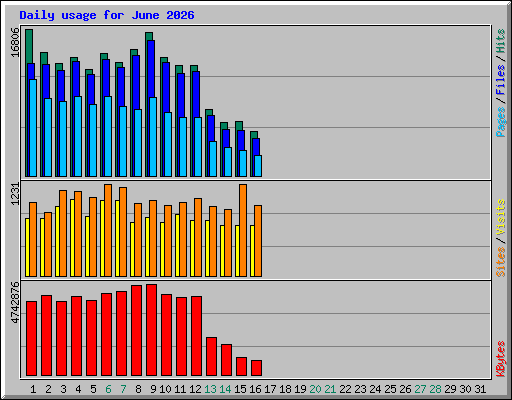Screen dimensions: 512x400
Task: Click the blue 'Files' legend label
Action: (501, 80)
